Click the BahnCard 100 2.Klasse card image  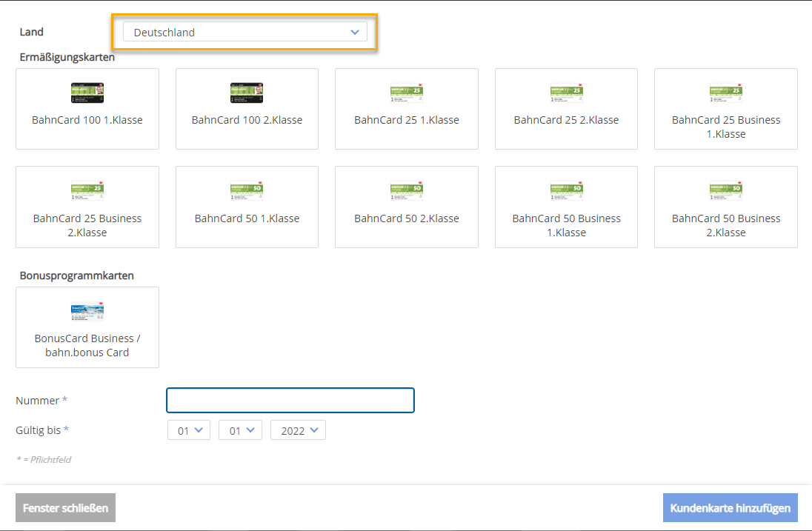[x=247, y=93]
